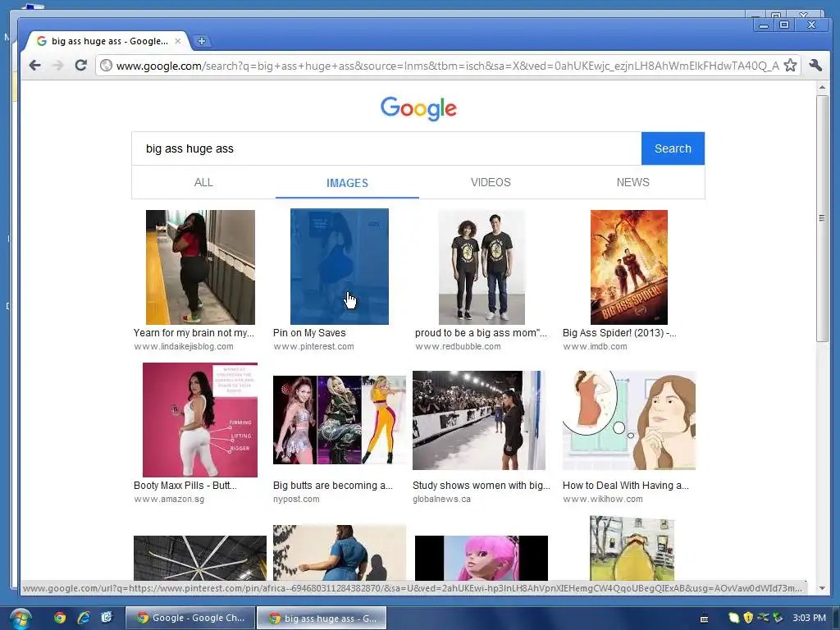The image size is (840, 630).
Task: Launch Internet Explorer from the taskbar
Action: click(x=84, y=618)
